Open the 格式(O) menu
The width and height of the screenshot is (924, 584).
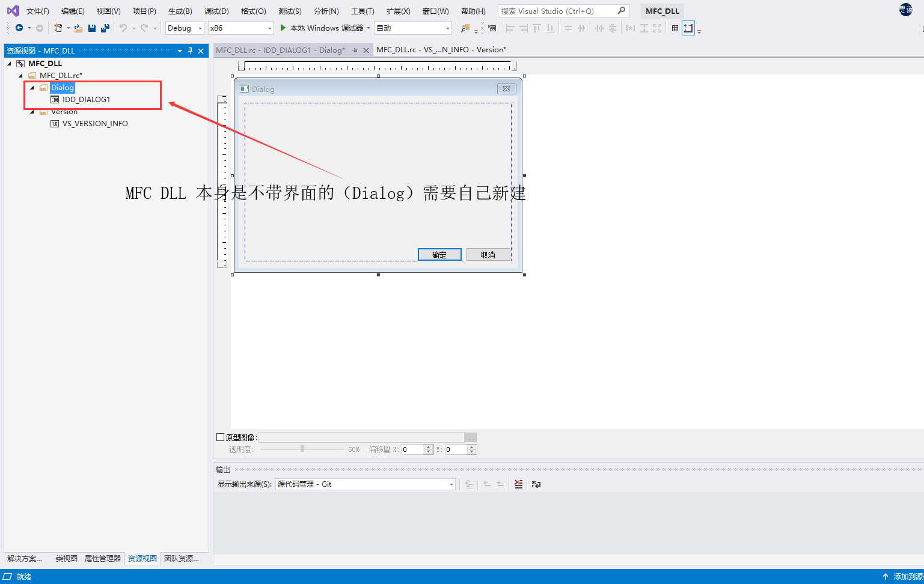[253, 11]
